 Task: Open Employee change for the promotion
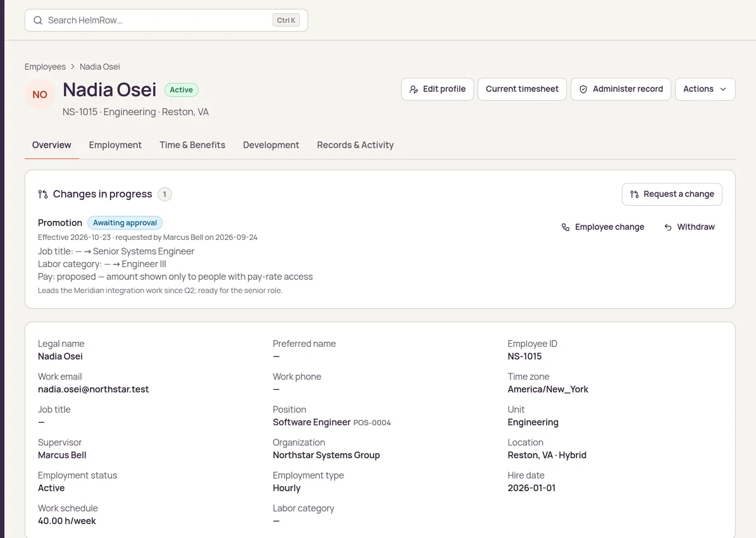[x=603, y=227]
